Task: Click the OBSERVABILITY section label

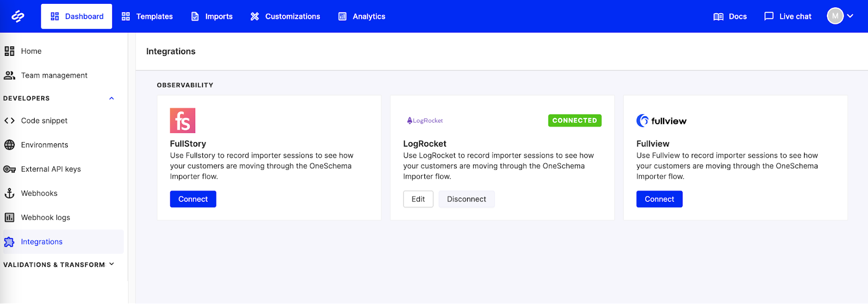Action: pyautogui.click(x=185, y=85)
